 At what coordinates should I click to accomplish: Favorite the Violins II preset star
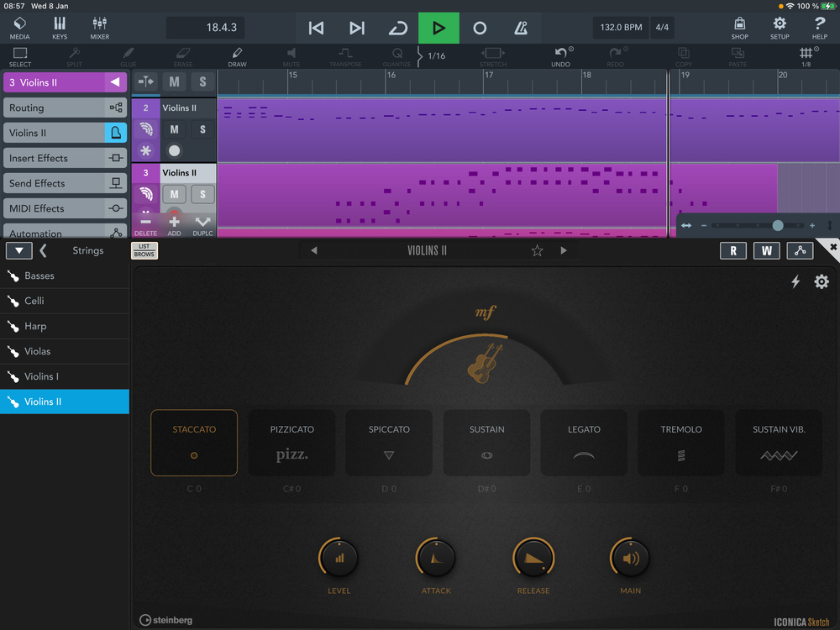click(537, 250)
